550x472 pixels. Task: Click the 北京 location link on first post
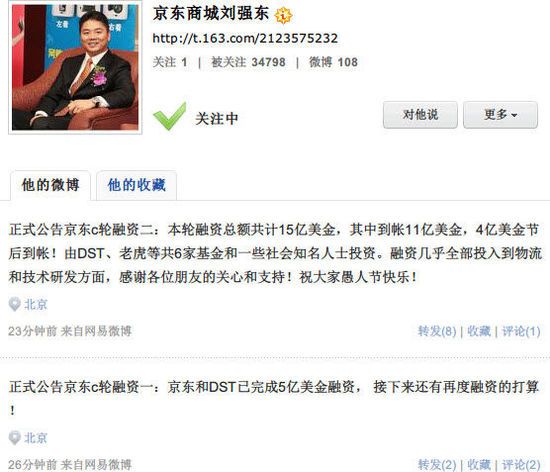point(35,304)
